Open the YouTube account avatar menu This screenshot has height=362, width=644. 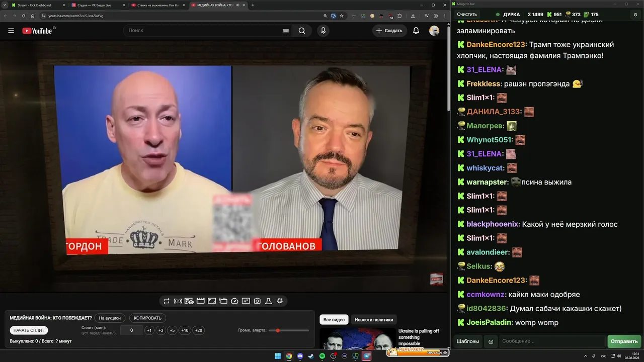tap(434, 31)
